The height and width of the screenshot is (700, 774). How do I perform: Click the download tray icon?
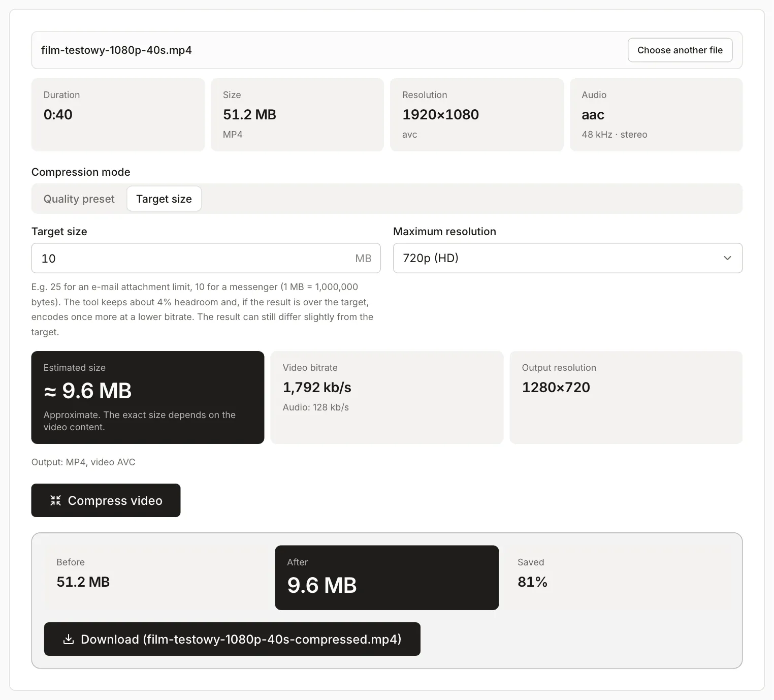[68, 639]
